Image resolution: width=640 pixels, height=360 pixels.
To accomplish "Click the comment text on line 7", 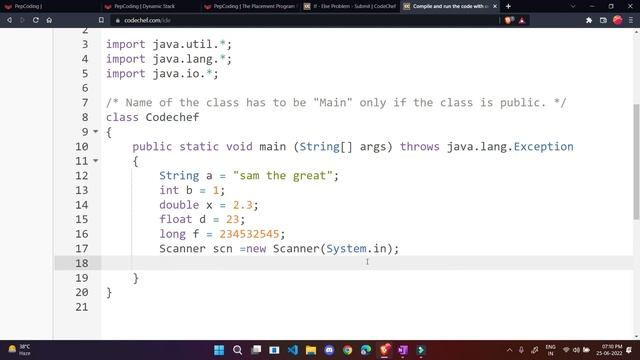I will (336, 102).
